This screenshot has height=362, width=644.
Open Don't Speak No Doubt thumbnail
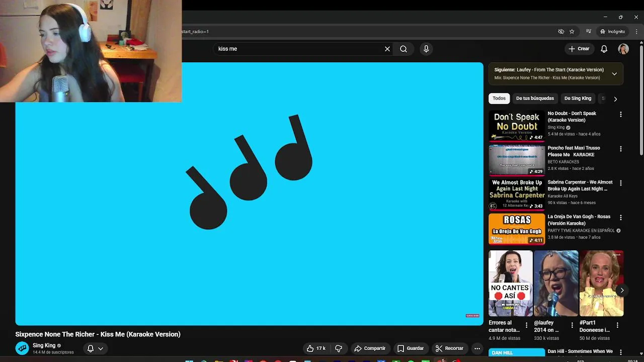click(517, 126)
